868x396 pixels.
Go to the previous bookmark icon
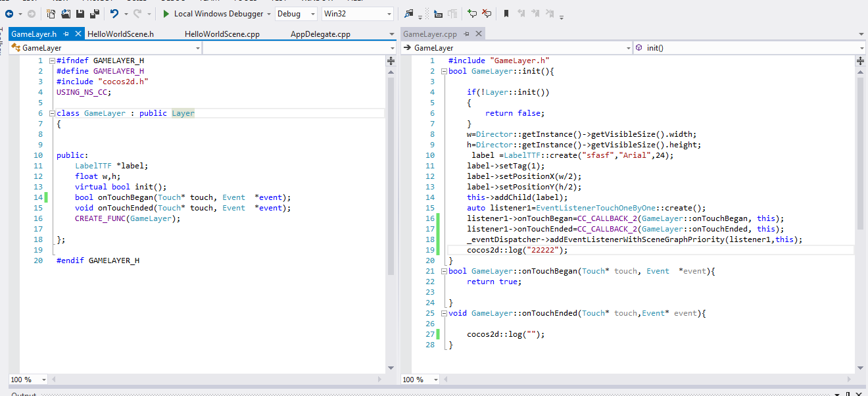(522, 13)
